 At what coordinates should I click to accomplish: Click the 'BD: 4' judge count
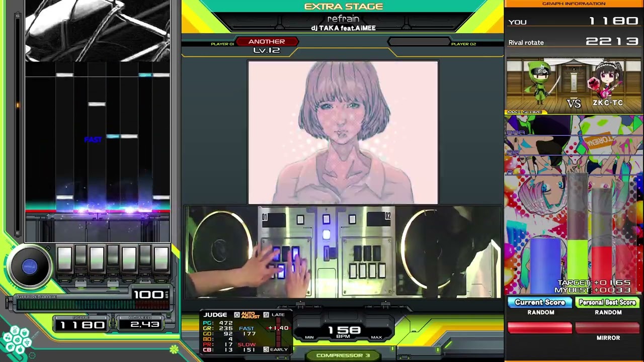(218, 339)
